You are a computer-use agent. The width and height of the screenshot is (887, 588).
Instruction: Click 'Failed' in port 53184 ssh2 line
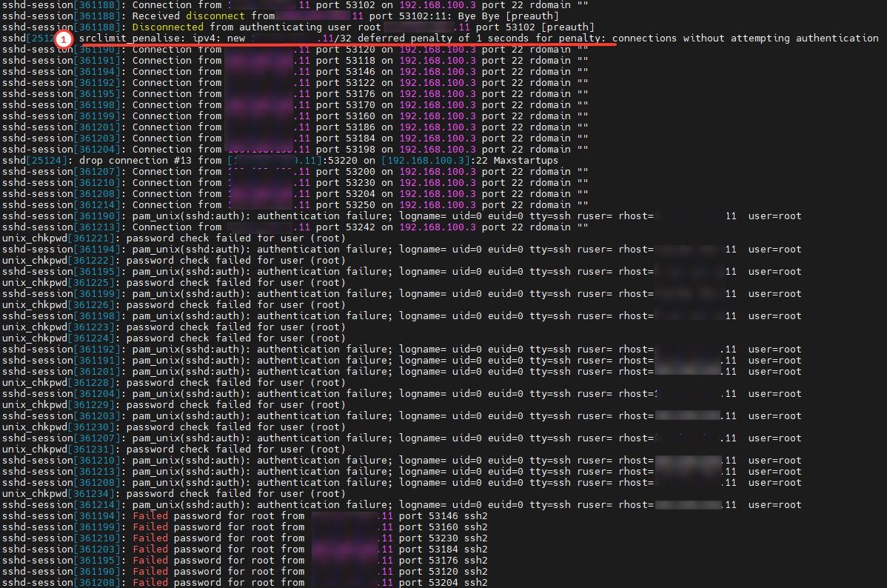(150, 549)
